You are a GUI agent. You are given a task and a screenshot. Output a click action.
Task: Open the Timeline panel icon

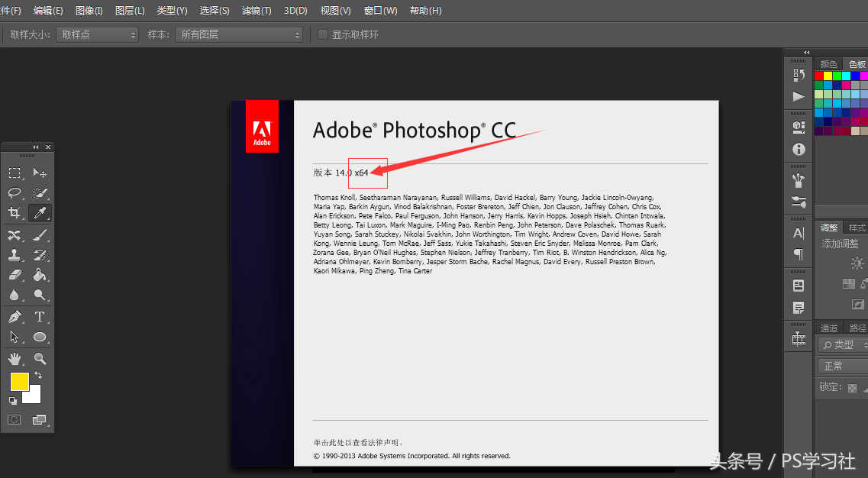pos(799,338)
